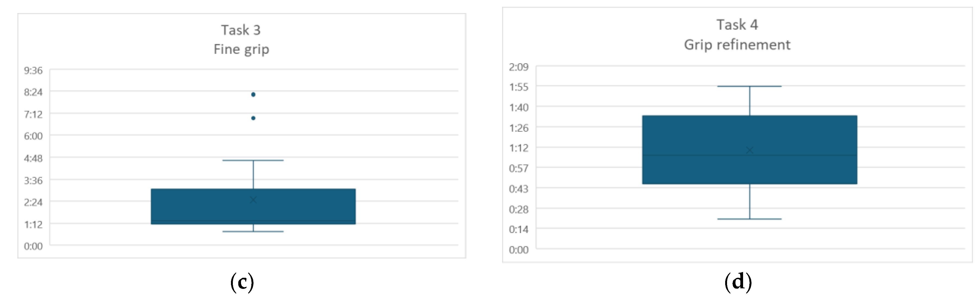Click the "Task 4" chart title

pyautogui.click(x=737, y=25)
